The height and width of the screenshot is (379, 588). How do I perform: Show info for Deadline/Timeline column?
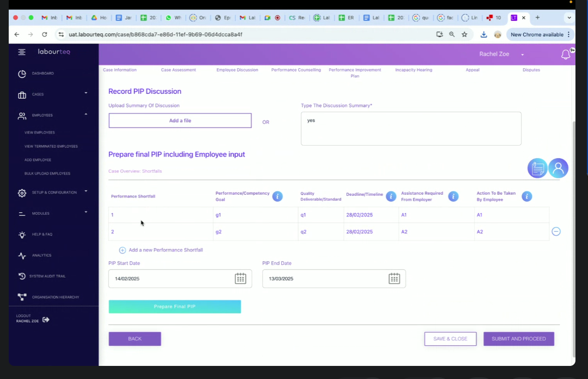(391, 196)
